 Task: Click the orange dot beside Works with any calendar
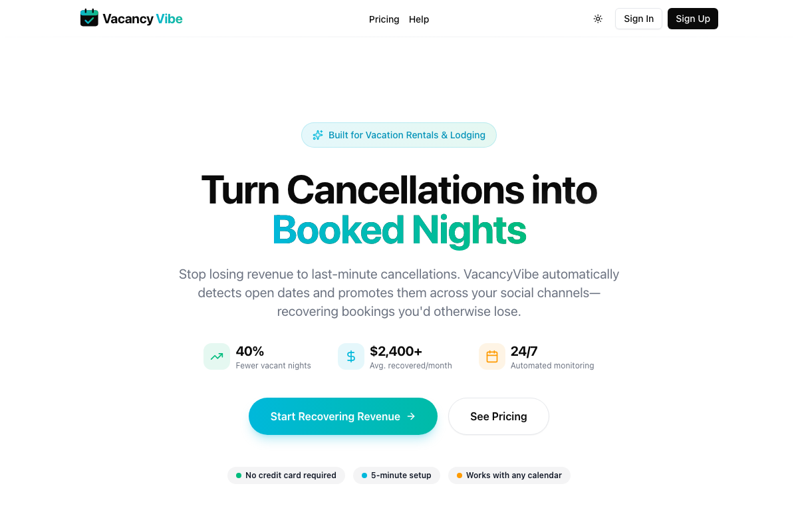click(459, 475)
